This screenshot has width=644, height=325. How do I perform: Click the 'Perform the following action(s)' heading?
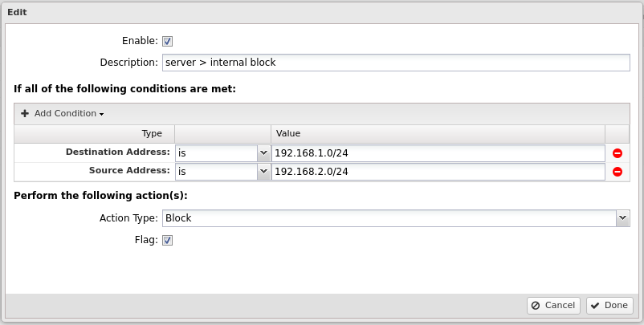click(x=100, y=196)
